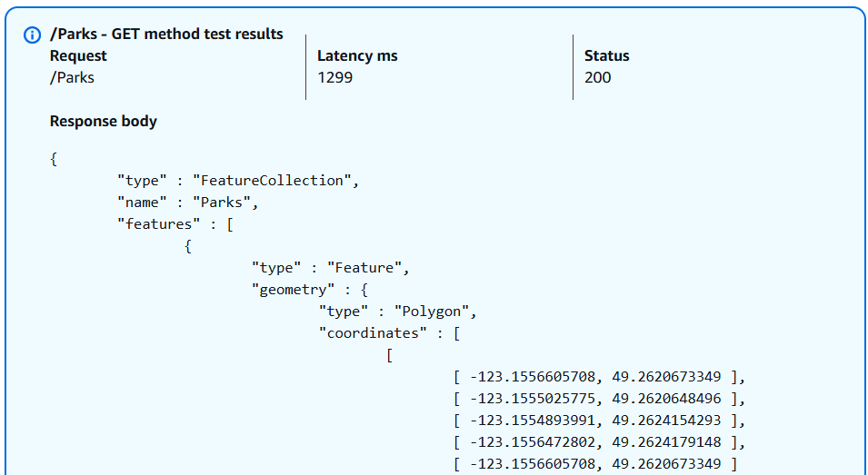Click the "/Parks - GET method test results" heading
Viewport: 868px width, 475px height.
click(166, 35)
